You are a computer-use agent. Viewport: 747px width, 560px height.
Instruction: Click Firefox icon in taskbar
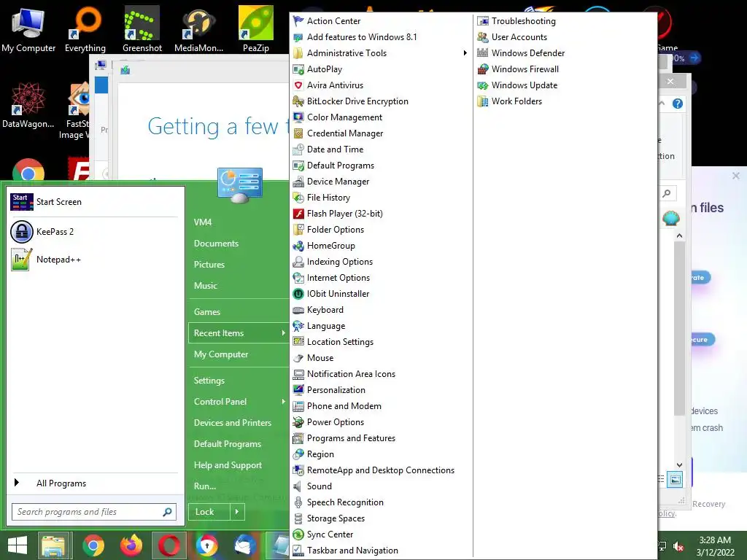(131, 545)
